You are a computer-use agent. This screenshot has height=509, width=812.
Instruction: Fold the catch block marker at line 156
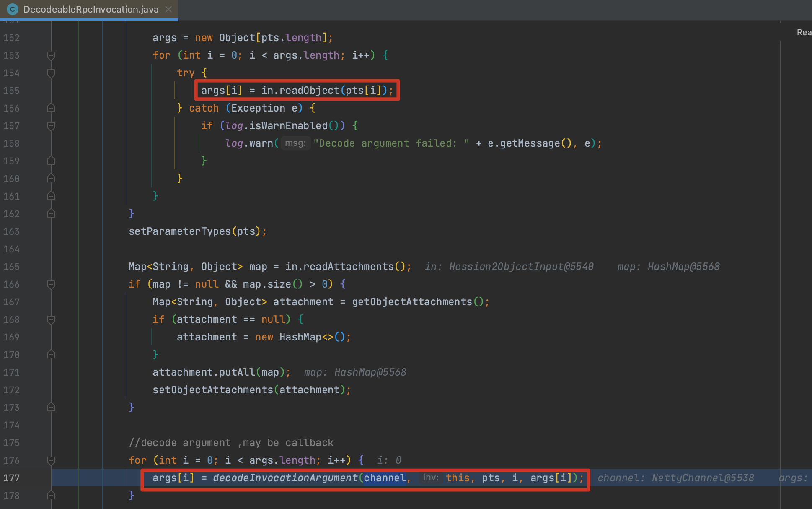51,108
